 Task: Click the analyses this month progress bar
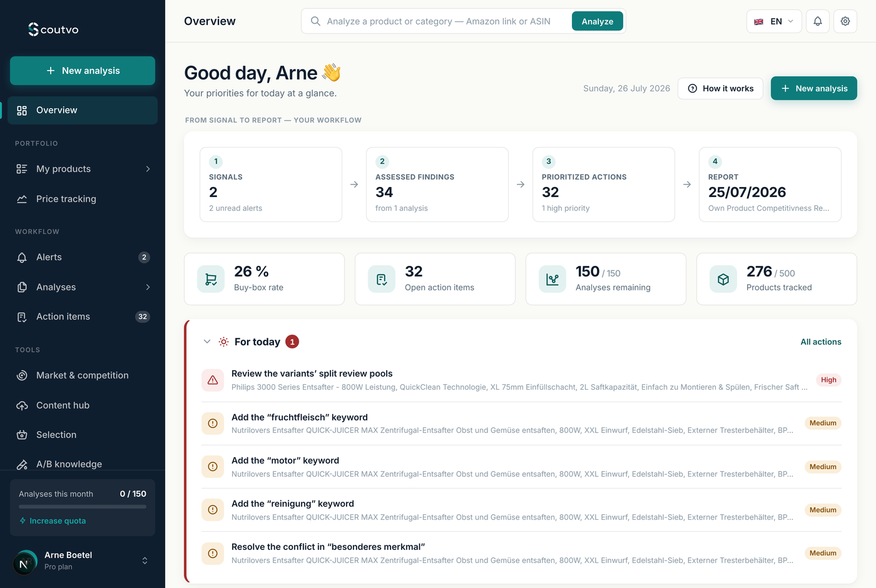click(83, 507)
